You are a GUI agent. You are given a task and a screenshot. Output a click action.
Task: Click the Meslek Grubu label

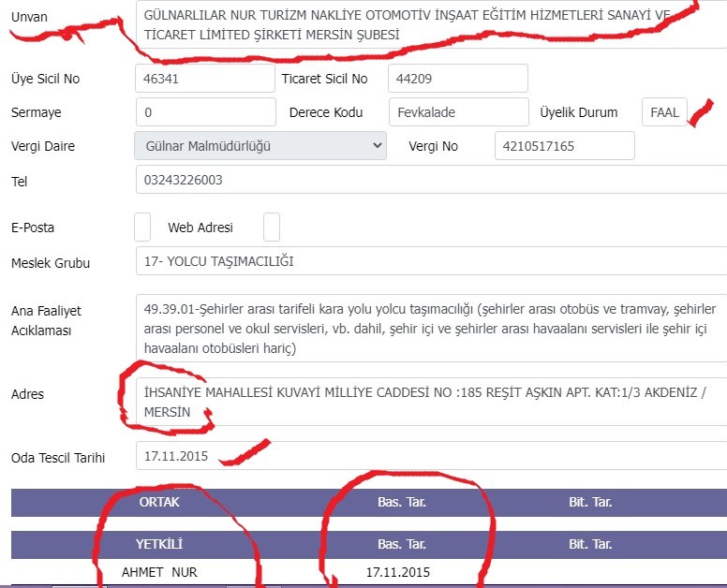51,263
